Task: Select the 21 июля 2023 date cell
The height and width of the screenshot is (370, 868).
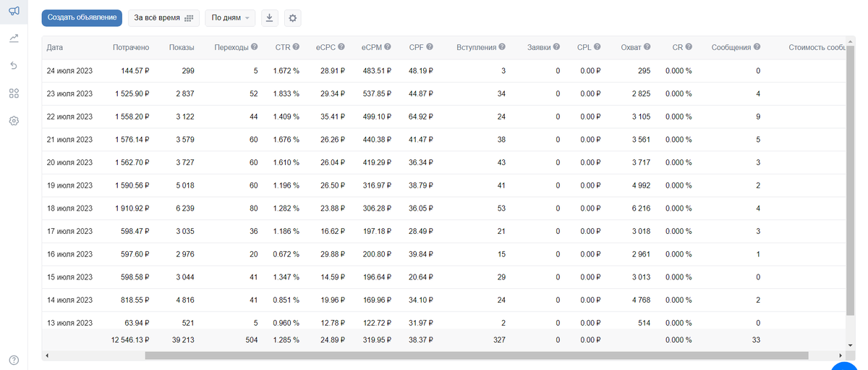Action: (x=69, y=140)
